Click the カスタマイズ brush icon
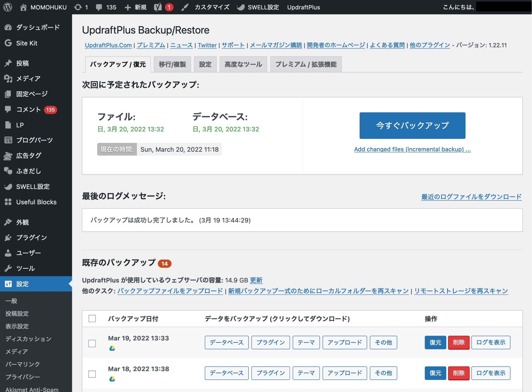 coord(185,7)
